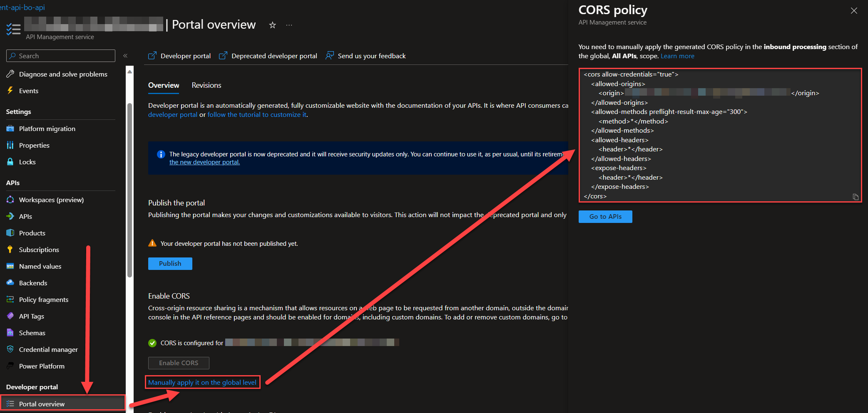This screenshot has height=413, width=868.
Task: Click the Go to APIs button
Action: point(605,217)
